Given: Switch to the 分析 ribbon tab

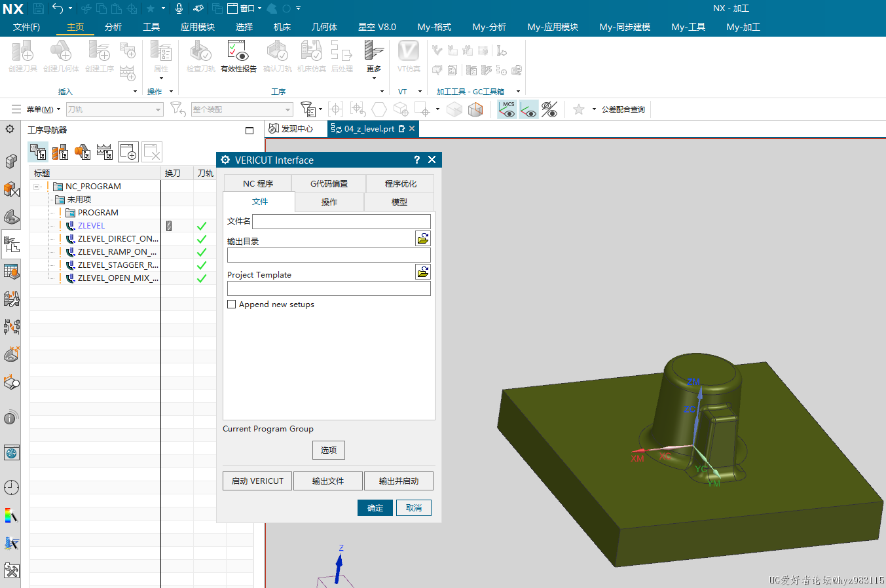Looking at the screenshot, I should click(113, 27).
